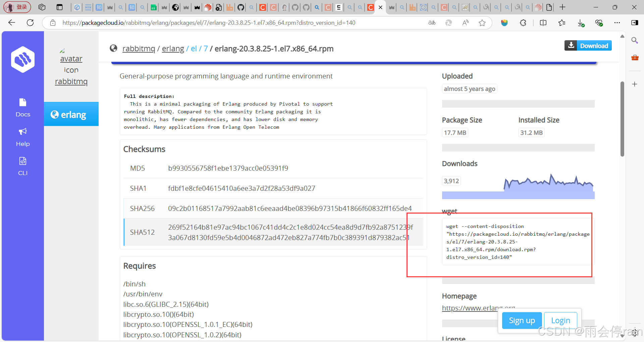Open Settings and more menu
Screen dimensions: 644x342
pyautogui.click(x=617, y=23)
